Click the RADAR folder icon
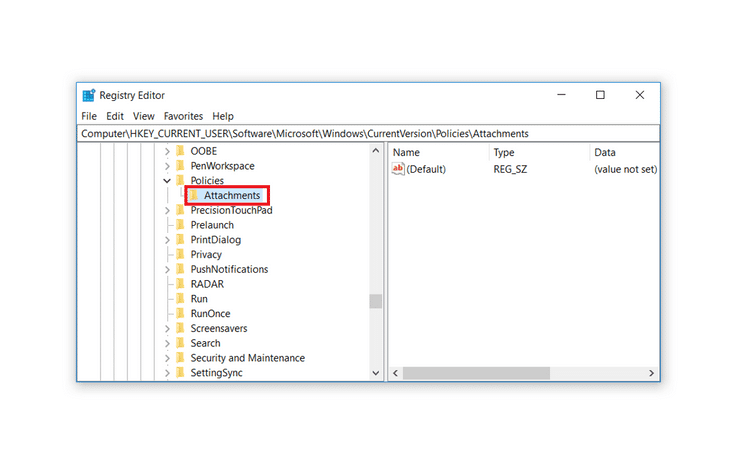 point(180,284)
